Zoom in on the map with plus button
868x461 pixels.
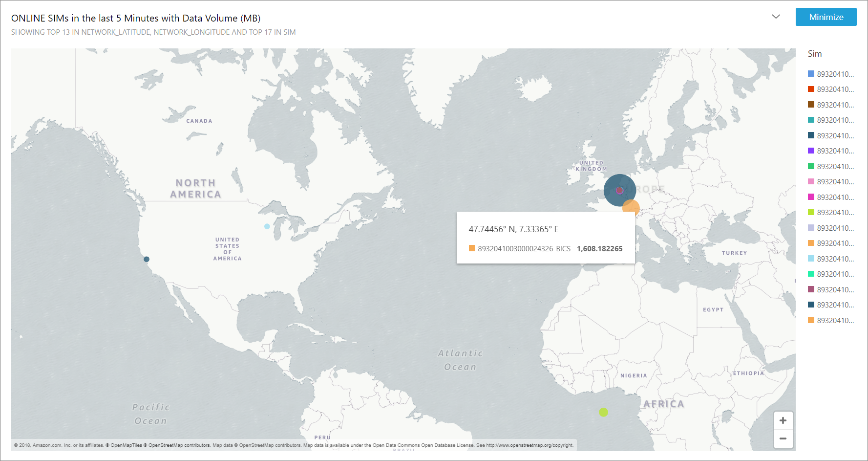tap(783, 420)
